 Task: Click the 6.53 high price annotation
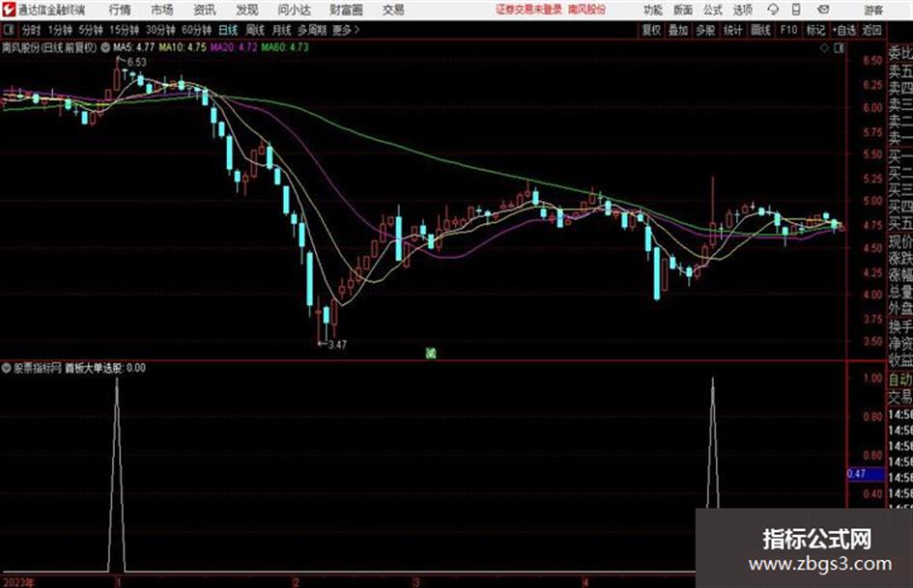[x=137, y=63]
